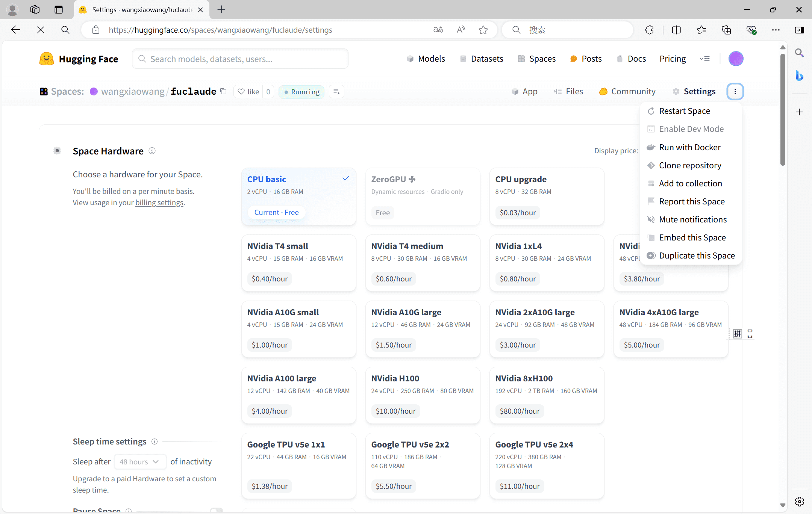Open the logs icon beside Running

tap(336, 92)
